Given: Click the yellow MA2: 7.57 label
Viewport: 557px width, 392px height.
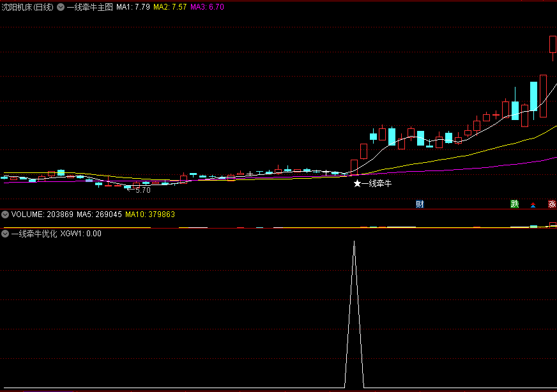Looking at the screenshot, I should pyautogui.click(x=170, y=7).
